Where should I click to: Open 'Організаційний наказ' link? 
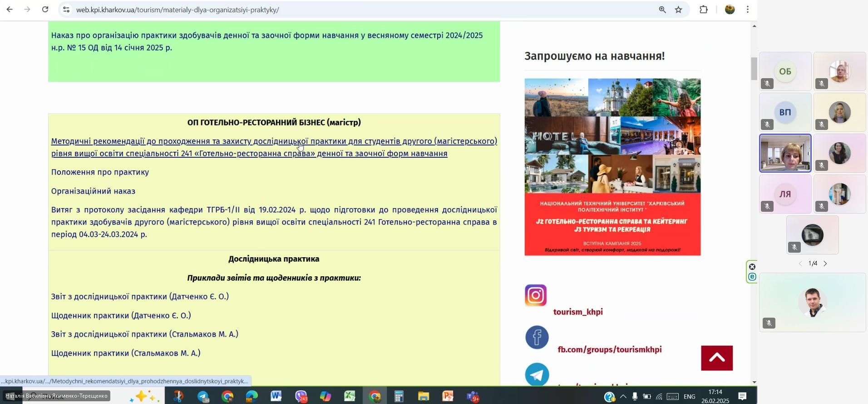[x=93, y=191]
